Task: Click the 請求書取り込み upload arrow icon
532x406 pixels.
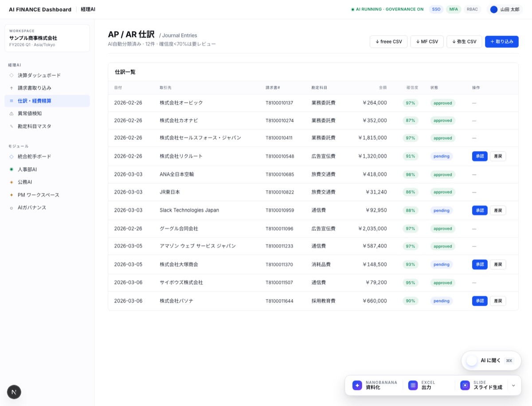Action: pyautogui.click(x=12, y=88)
